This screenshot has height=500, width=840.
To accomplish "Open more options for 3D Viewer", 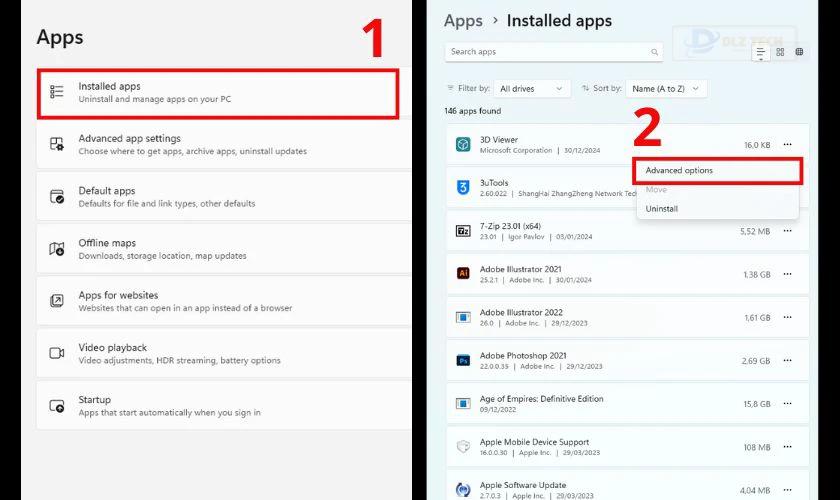I will click(x=788, y=145).
